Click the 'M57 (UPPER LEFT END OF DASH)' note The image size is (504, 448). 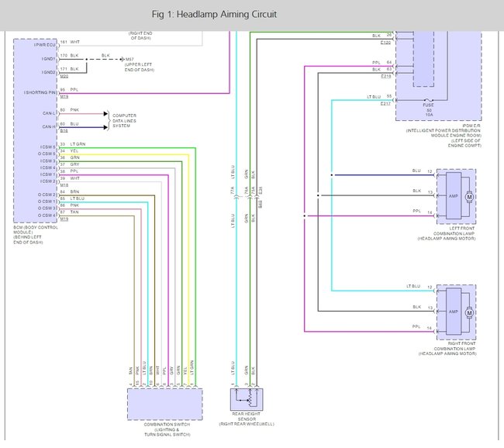point(139,64)
